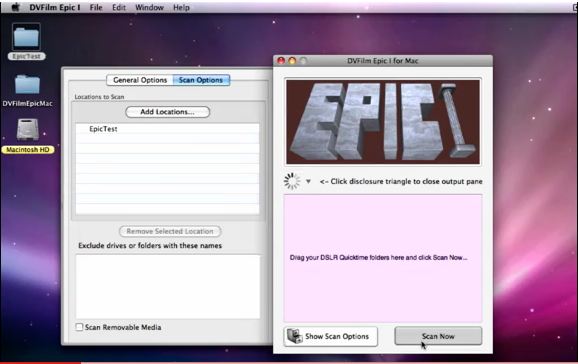578x364 pixels.
Task: Close the DVFilm Epic I for Mac window
Action: pyautogui.click(x=281, y=61)
